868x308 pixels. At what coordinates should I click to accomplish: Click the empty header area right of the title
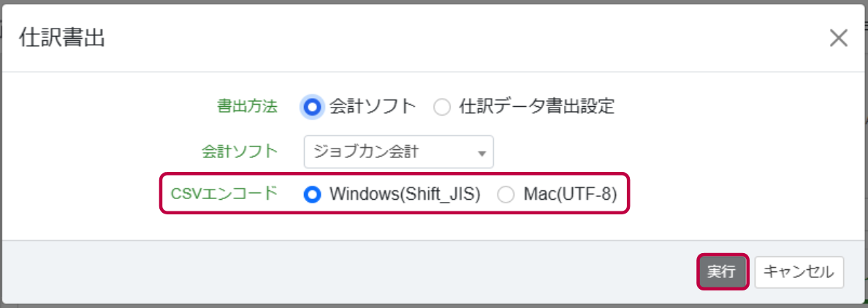tap(465, 38)
